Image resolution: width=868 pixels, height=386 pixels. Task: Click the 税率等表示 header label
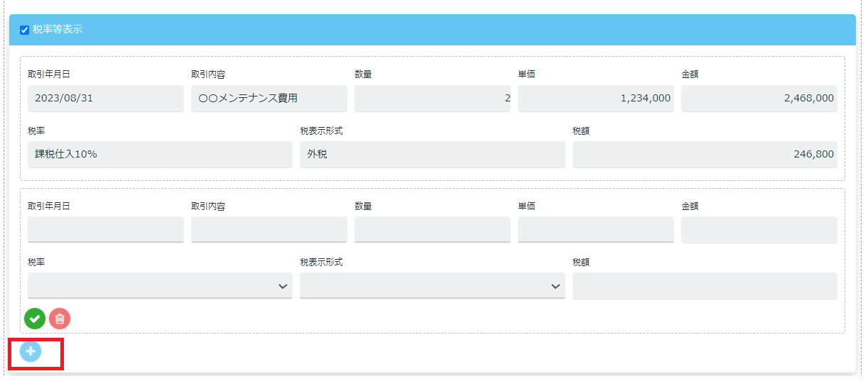click(x=58, y=30)
